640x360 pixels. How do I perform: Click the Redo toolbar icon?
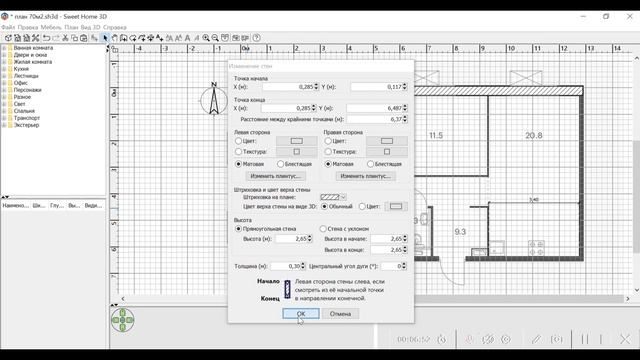[x=56, y=38]
